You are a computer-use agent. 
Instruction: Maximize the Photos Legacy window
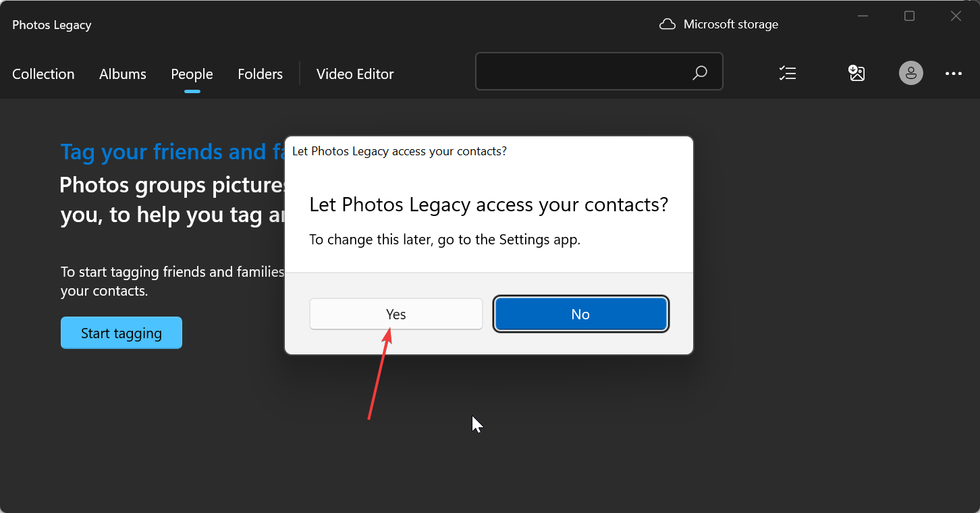point(910,16)
